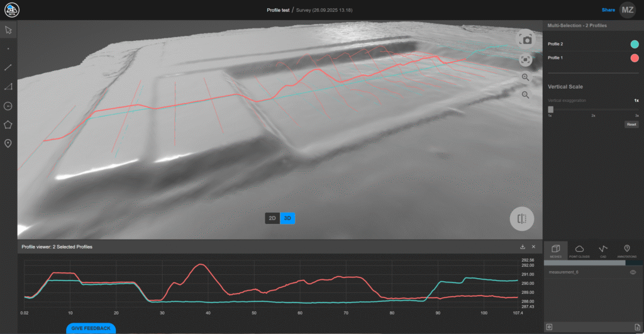Reset the vertical exaggeration
The width and height of the screenshot is (644, 334).
tap(631, 125)
